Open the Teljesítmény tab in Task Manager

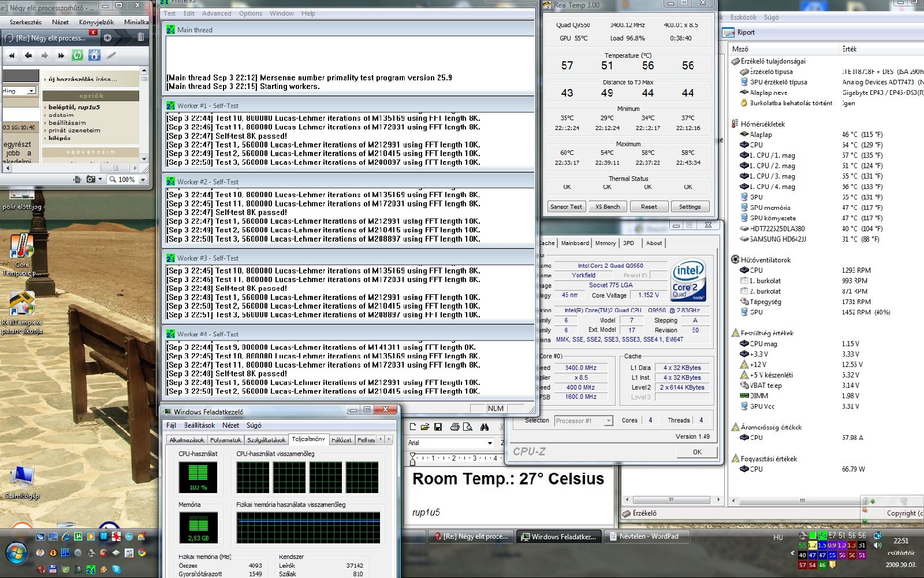(309, 439)
